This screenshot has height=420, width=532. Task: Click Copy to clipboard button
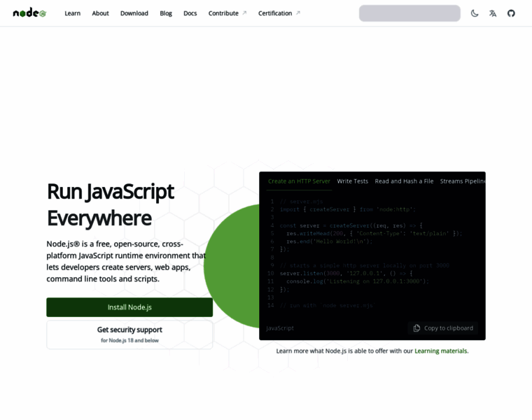[x=443, y=328]
